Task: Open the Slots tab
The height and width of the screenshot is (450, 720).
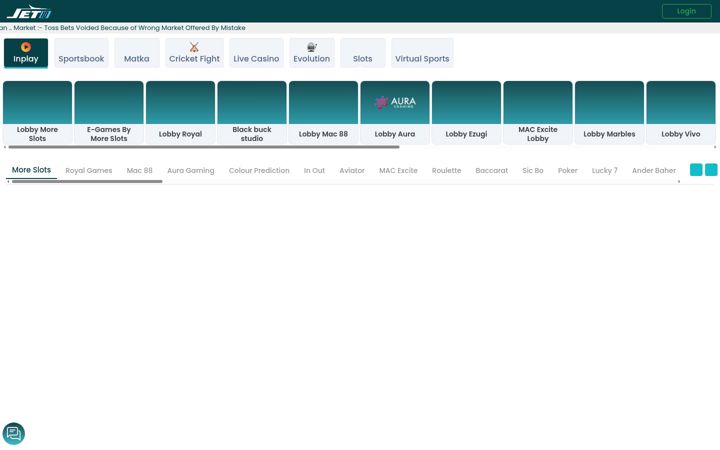Action: [x=363, y=53]
